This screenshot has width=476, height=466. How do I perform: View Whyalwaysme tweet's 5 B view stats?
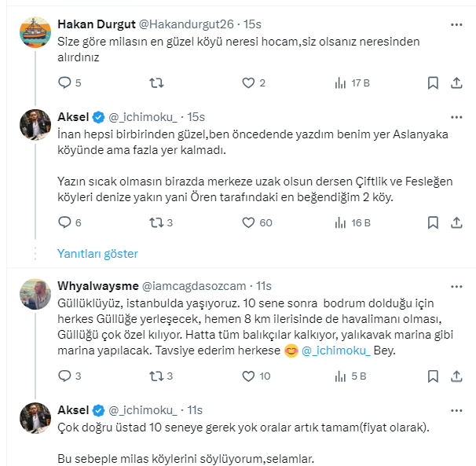click(341, 376)
